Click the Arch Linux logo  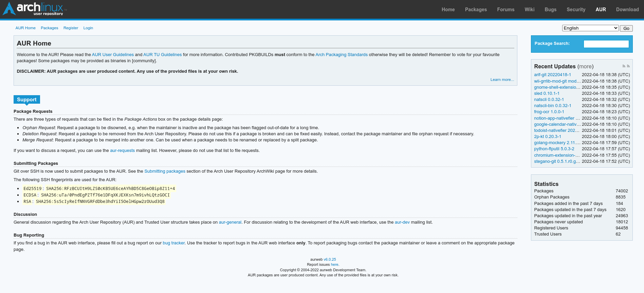[34, 9]
